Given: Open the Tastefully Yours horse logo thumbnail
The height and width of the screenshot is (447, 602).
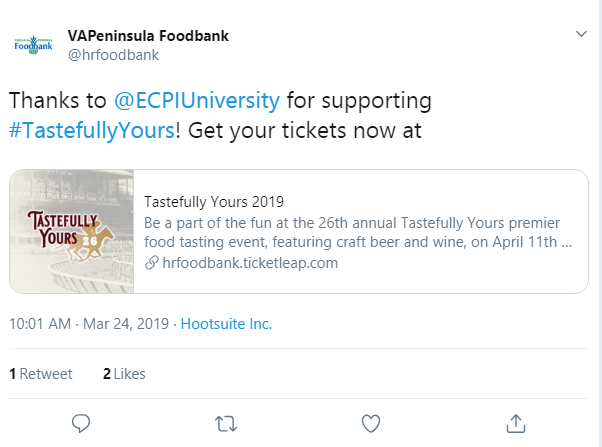Looking at the screenshot, I should click(x=72, y=231).
